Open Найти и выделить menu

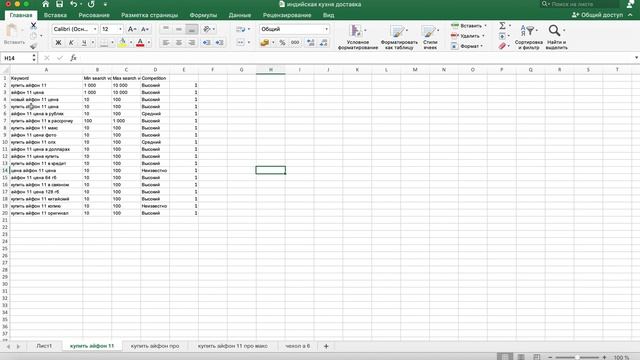pos(556,37)
